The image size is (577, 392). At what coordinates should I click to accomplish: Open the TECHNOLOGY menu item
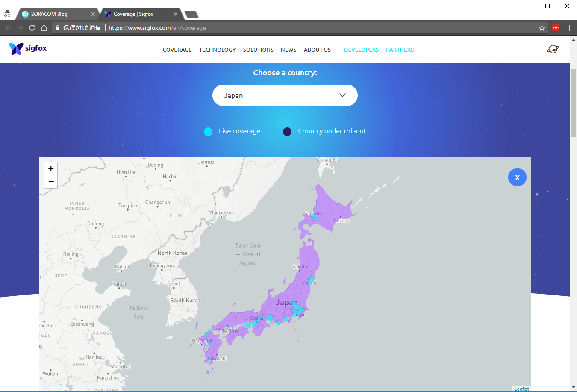(218, 50)
